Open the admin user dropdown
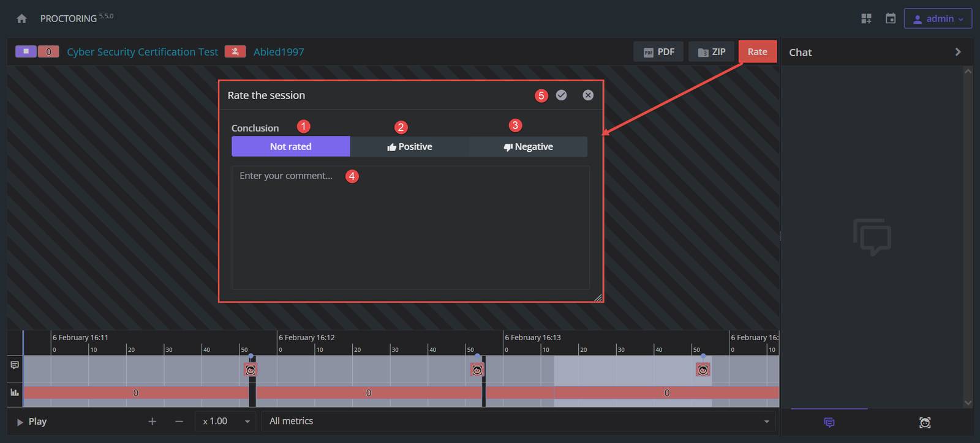The width and height of the screenshot is (980, 443). tap(938, 19)
